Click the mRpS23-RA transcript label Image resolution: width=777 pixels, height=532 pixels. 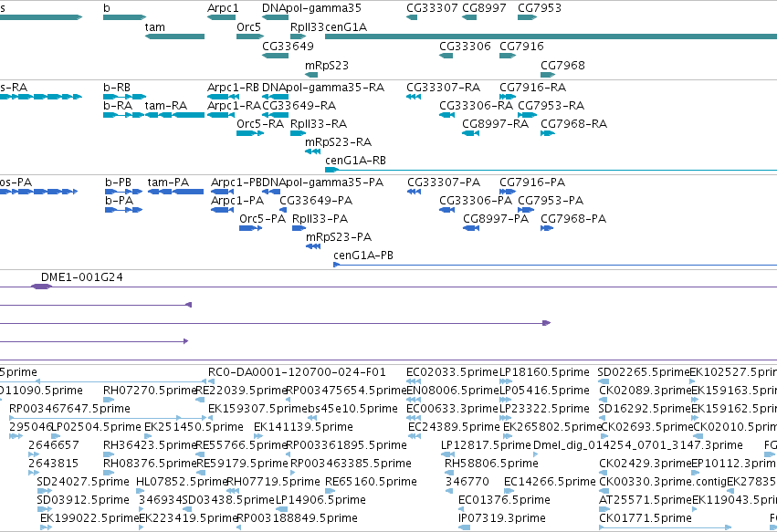338,142
